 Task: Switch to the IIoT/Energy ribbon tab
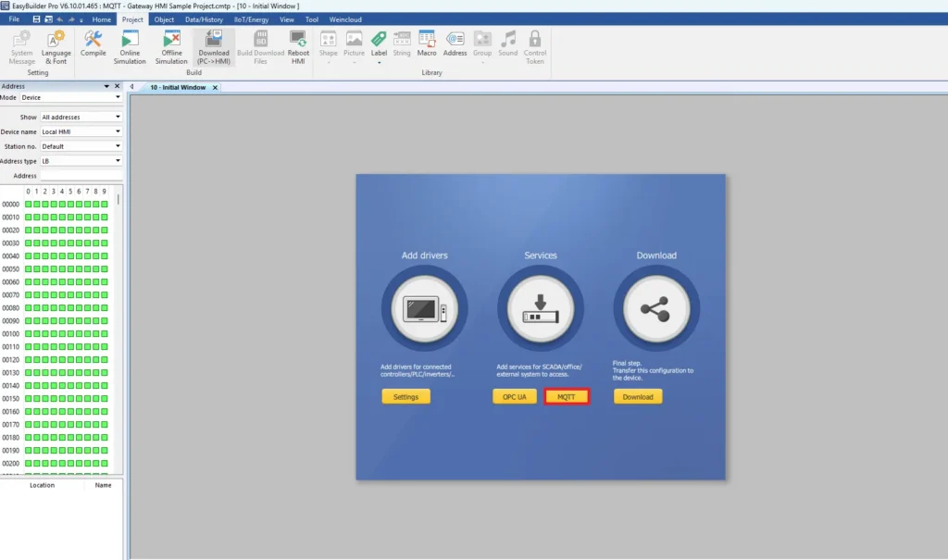pyautogui.click(x=253, y=19)
